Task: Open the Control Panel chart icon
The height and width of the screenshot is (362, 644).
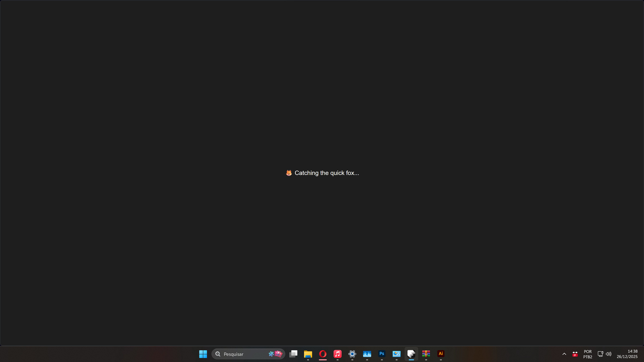Action: (x=396, y=354)
